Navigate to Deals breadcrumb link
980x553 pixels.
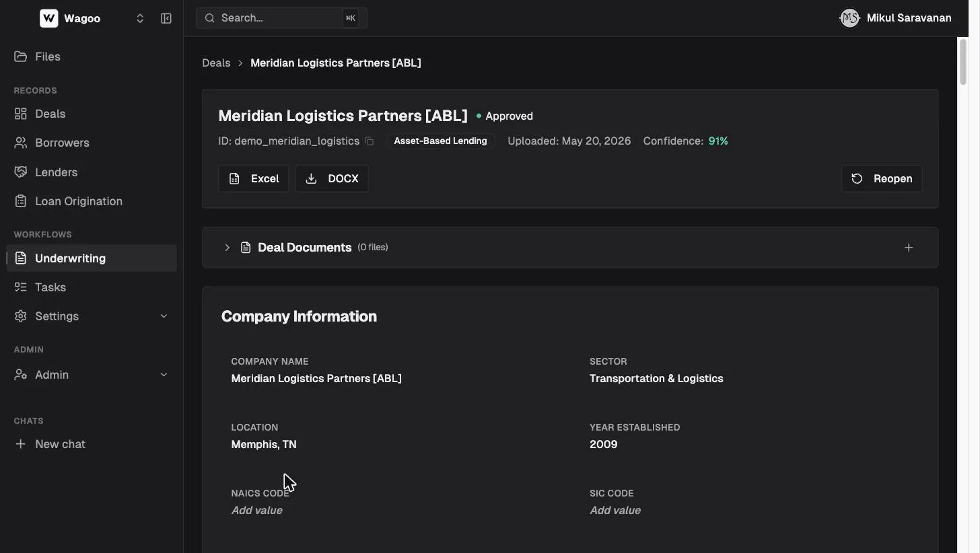pyautogui.click(x=216, y=63)
